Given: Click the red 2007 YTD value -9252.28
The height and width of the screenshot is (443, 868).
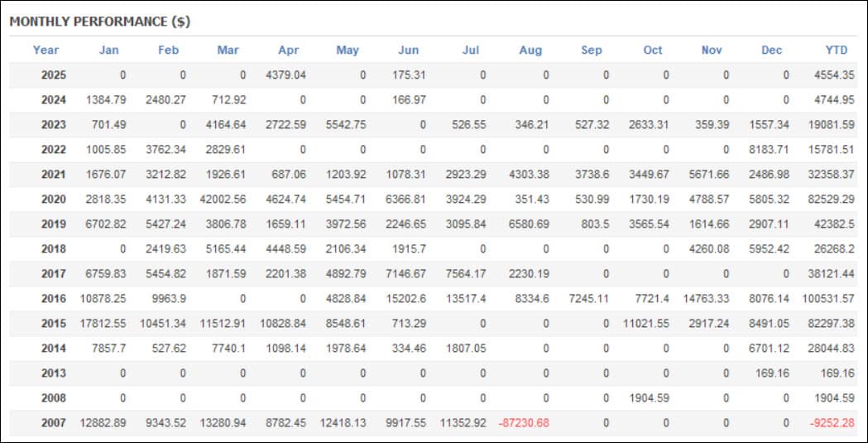Looking at the screenshot, I should coord(832,423).
